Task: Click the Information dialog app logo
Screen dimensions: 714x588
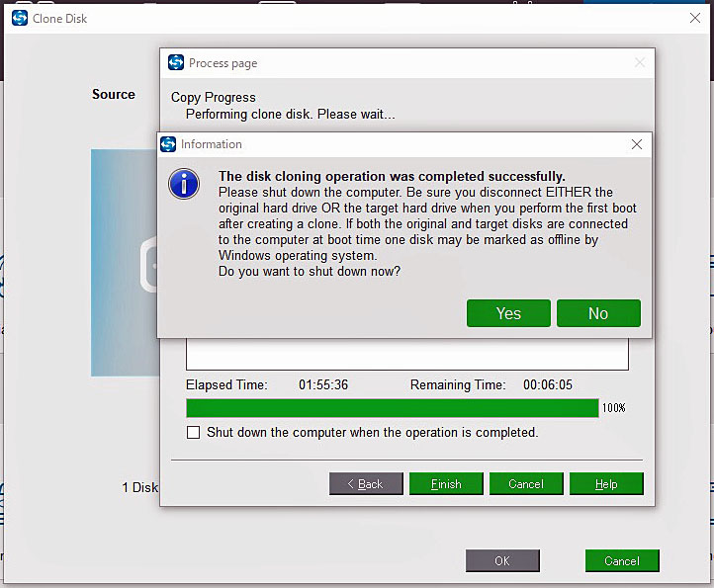Action: (168, 144)
